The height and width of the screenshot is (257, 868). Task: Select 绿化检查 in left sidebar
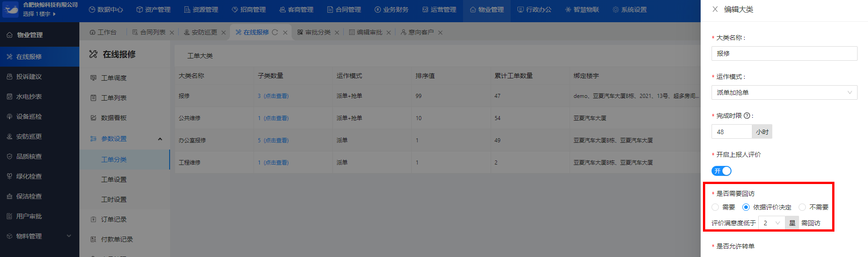(39, 176)
